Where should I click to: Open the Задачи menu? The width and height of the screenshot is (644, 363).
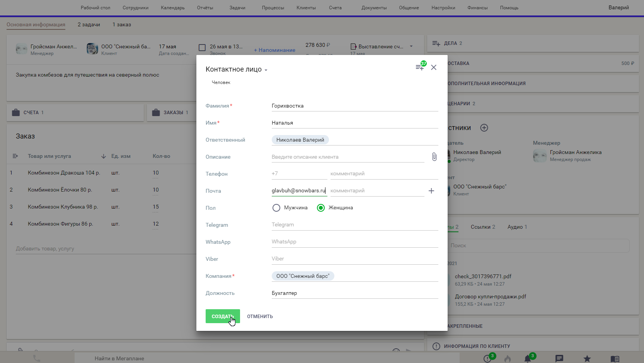(237, 8)
